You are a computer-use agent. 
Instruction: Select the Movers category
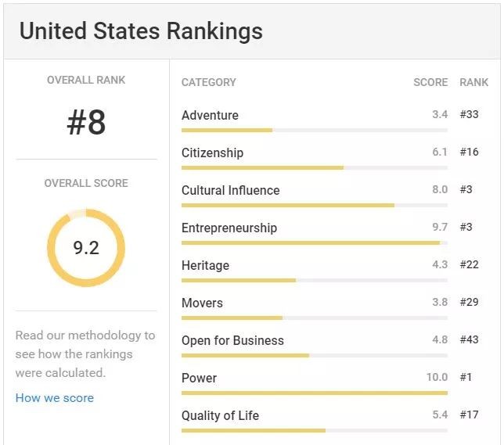(x=202, y=303)
